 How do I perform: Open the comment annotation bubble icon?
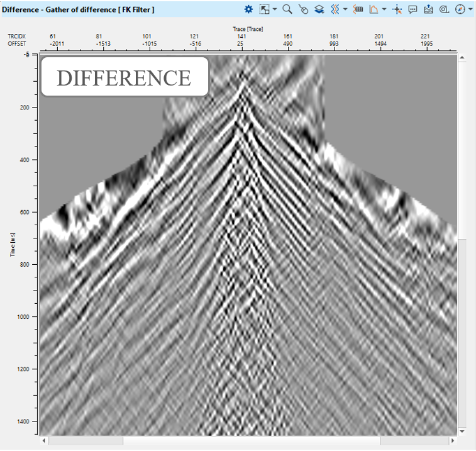[412, 9]
